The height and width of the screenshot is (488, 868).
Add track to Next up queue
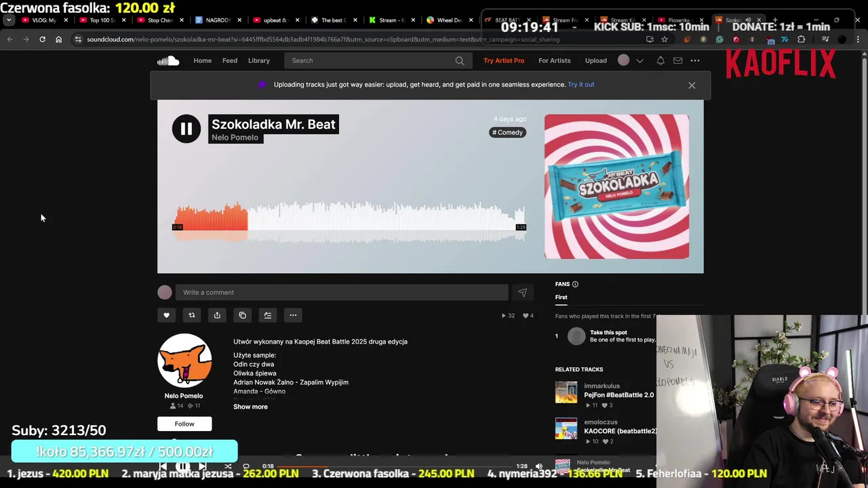268,315
